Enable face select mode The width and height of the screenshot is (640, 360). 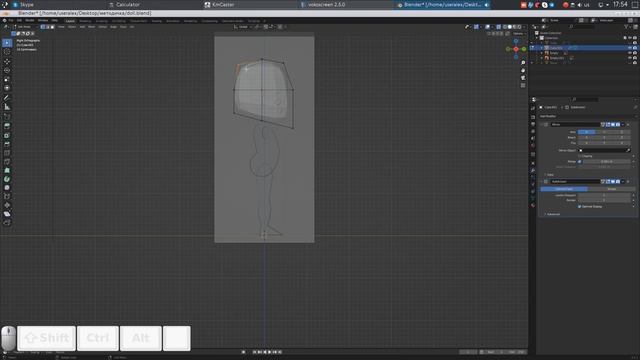pos(52,27)
